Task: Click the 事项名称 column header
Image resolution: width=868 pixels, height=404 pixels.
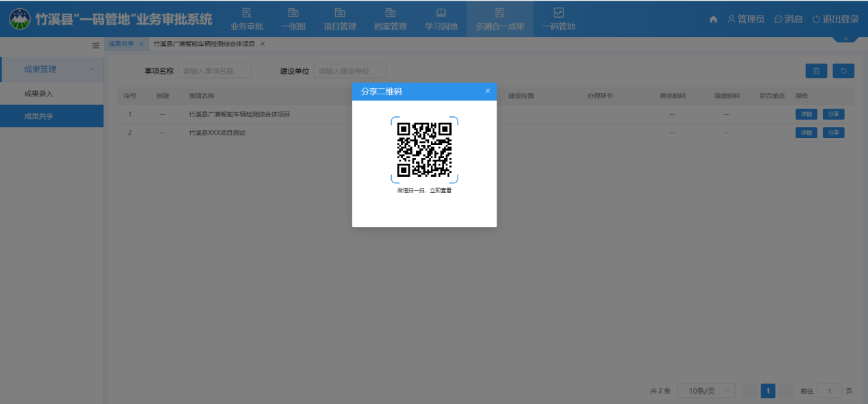Action: pyautogui.click(x=202, y=96)
